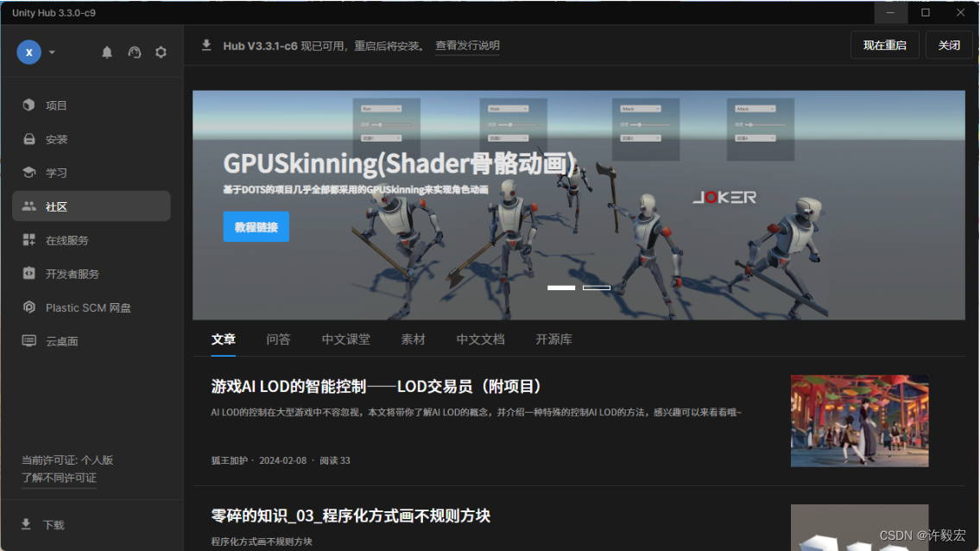Viewport: 980px width, 551px height.
Task: Click author name 狐王加护
Action: coord(230,460)
